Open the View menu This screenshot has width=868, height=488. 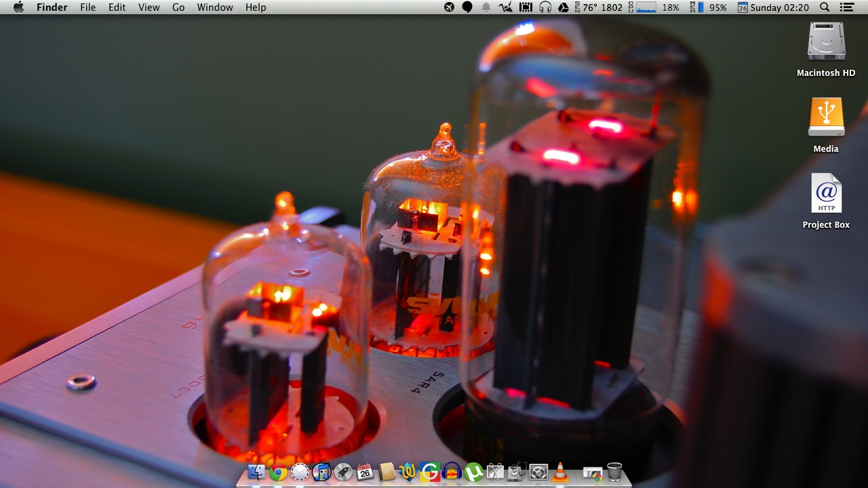point(149,7)
